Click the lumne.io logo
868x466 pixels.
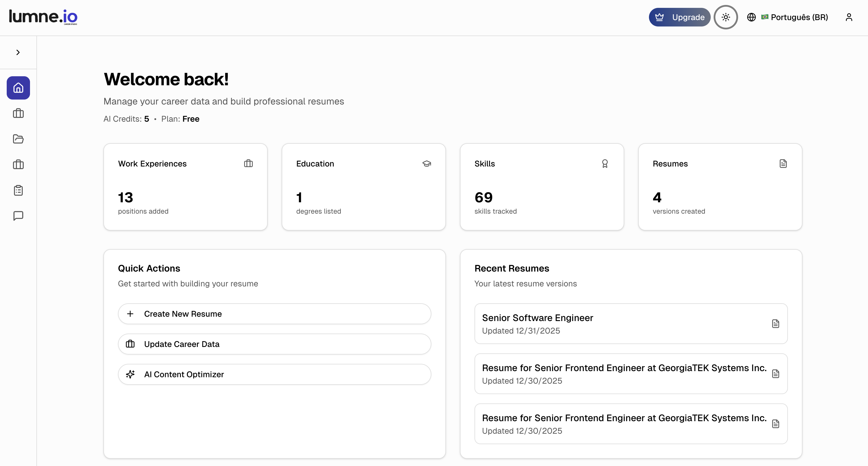tap(43, 17)
